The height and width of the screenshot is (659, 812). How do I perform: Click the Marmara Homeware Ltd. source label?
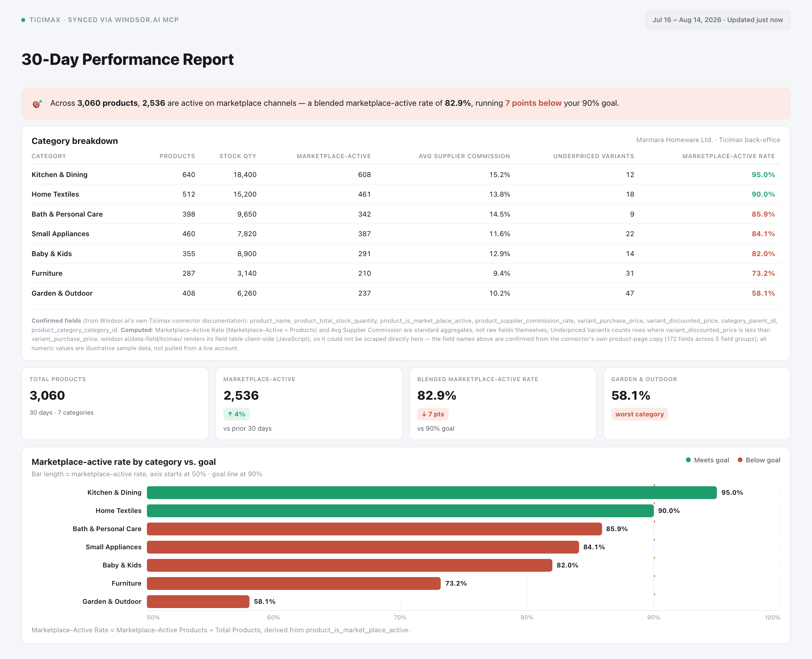(x=708, y=140)
